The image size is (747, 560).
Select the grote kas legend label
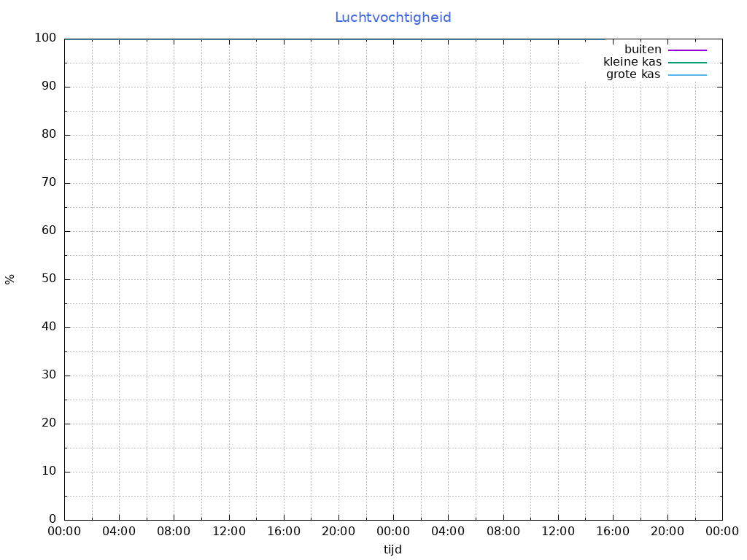click(x=633, y=74)
